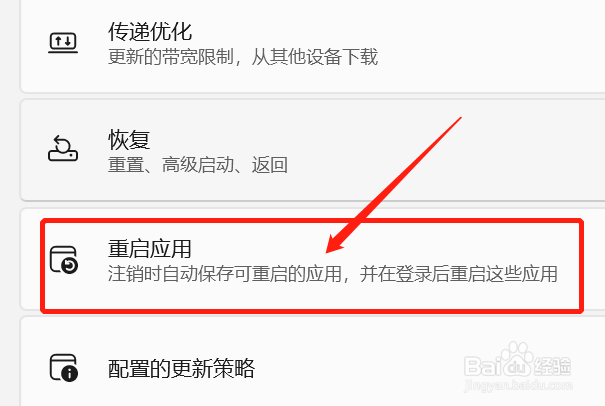Click the jingyan.baidu.com watermark text
The height and width of the screenshot is (406, 605).
coord(519,386)
